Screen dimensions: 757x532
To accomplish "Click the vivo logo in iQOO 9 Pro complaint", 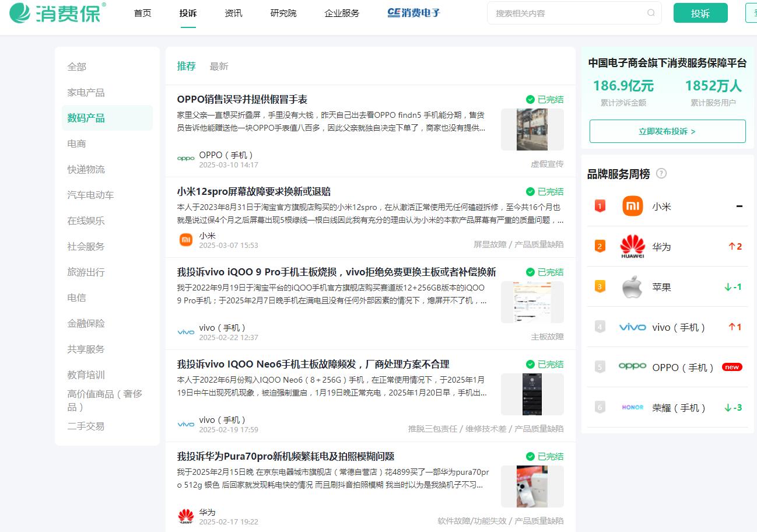I will point(185,332).
